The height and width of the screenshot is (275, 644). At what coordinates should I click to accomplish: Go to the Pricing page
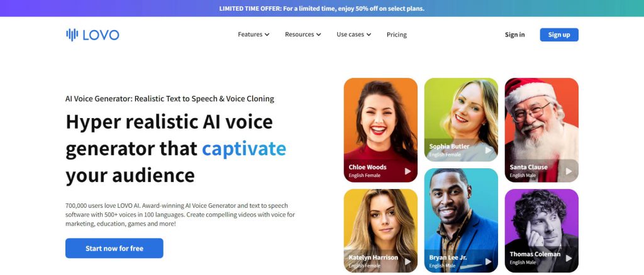point(396,35)
